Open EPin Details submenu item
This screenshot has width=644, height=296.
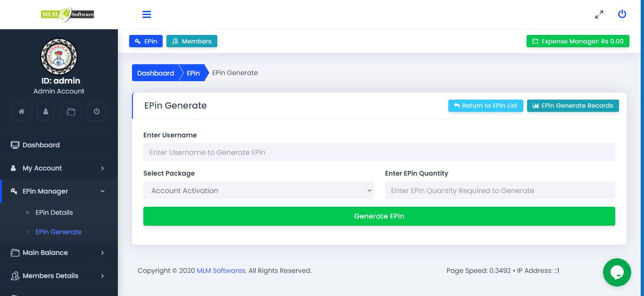point(54,212)
